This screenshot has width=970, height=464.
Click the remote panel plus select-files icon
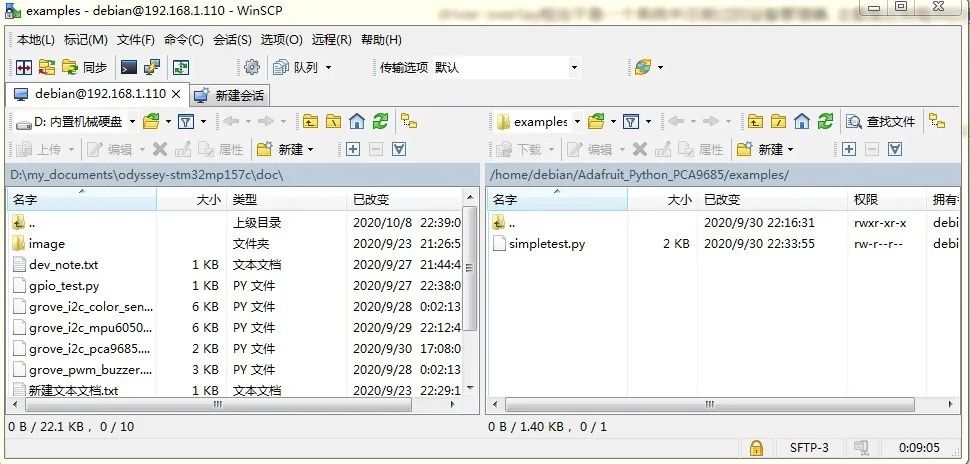848,149
